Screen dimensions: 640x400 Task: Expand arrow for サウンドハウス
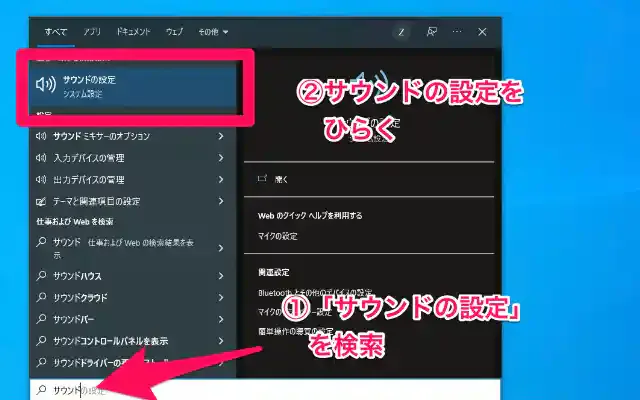[221, 276]
